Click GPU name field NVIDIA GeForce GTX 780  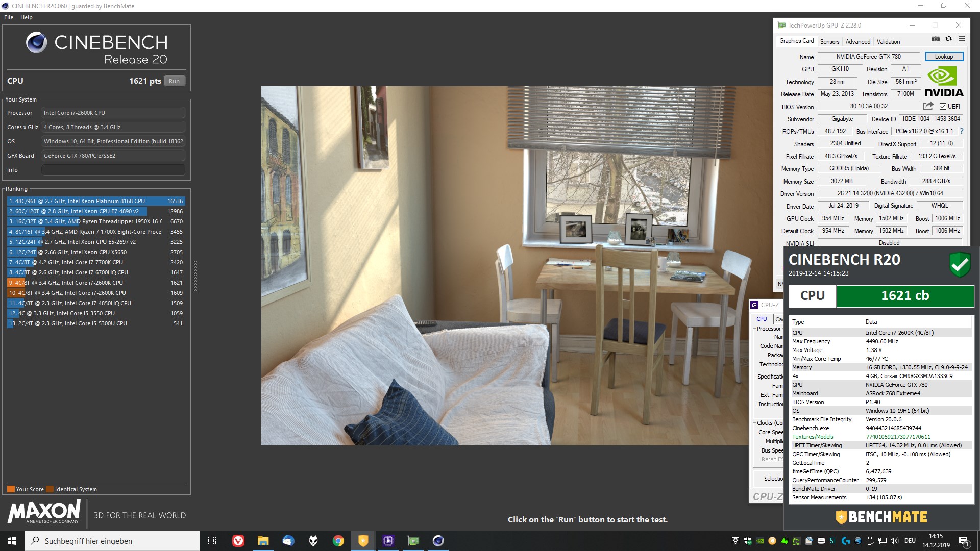click(x=868, y=57)
